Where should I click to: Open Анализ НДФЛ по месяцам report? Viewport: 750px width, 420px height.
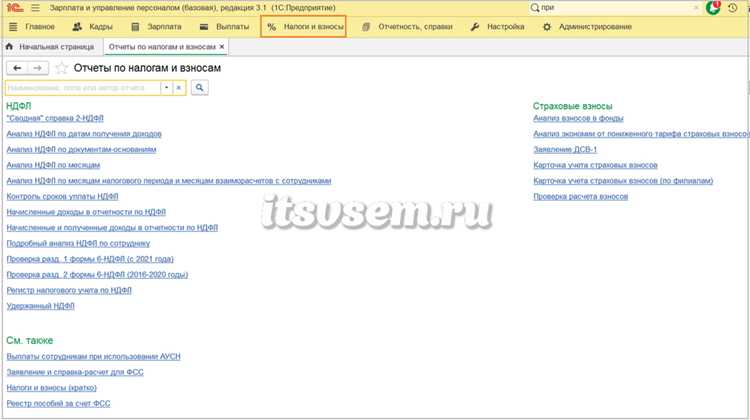[53, 165]
